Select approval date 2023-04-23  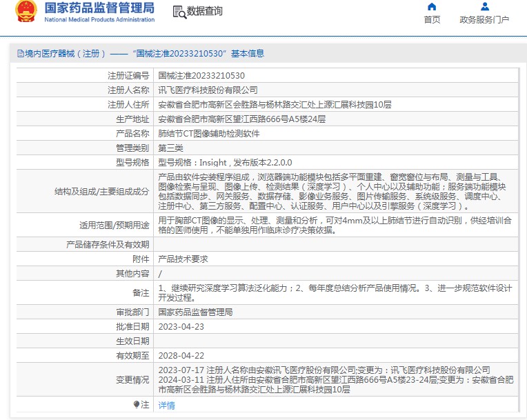pos(181,327)
